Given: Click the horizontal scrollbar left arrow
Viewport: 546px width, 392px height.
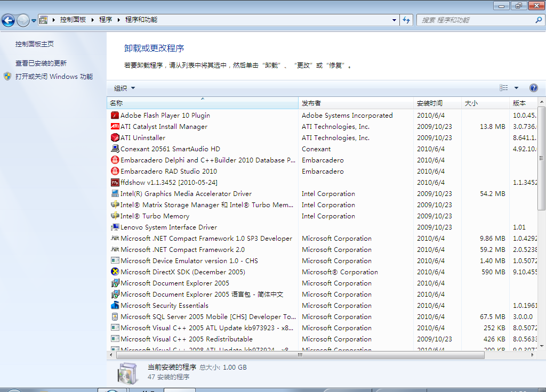Looking at the screenshot, I should click(x=111, y=355).
